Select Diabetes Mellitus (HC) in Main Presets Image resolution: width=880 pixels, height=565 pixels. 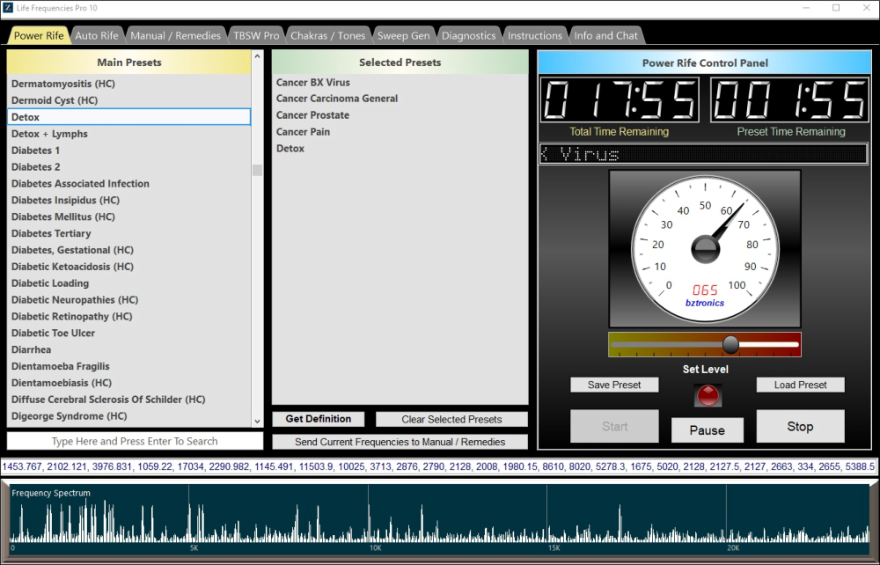[x=63, y=217]
